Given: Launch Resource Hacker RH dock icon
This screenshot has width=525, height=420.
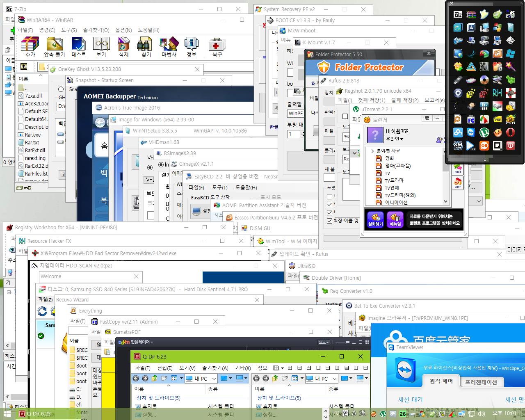Looking at the screenshot, I should tap(498, 93).
